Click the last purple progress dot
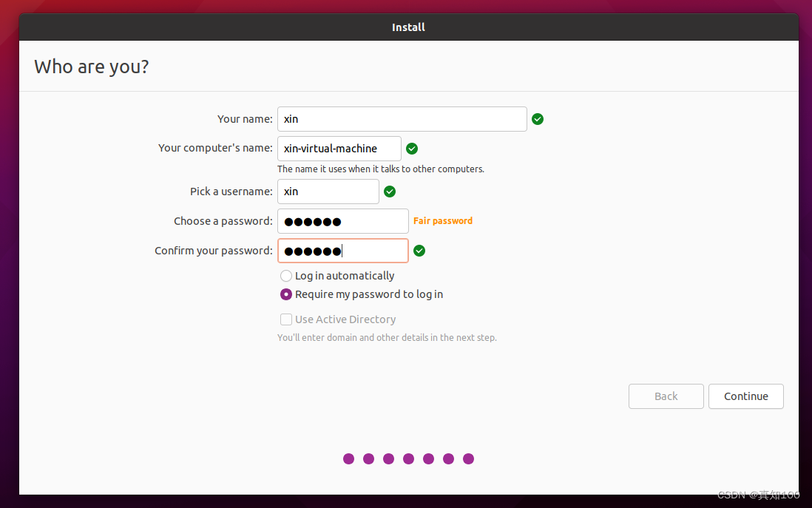 [x=468, y=458]
